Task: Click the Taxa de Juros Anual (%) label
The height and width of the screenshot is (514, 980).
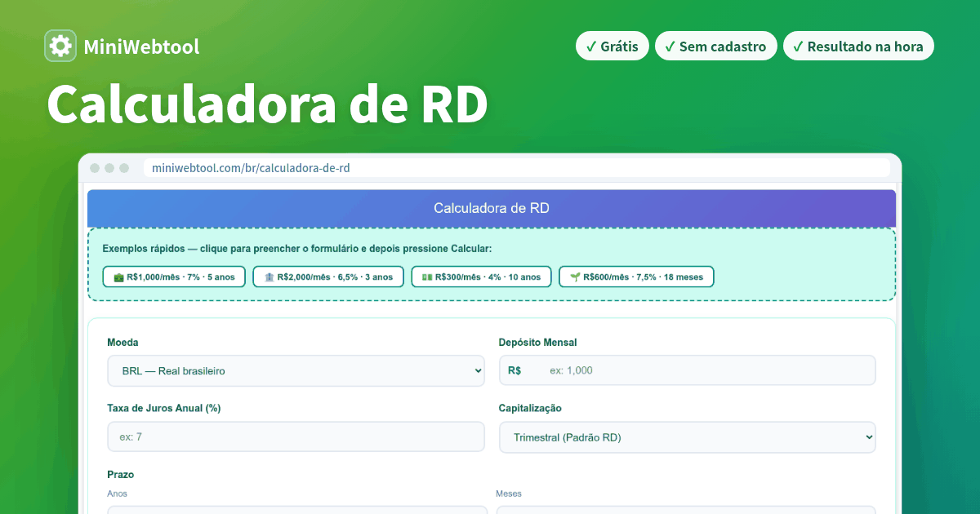Action: pyautogui.click(x=164, y=408)
